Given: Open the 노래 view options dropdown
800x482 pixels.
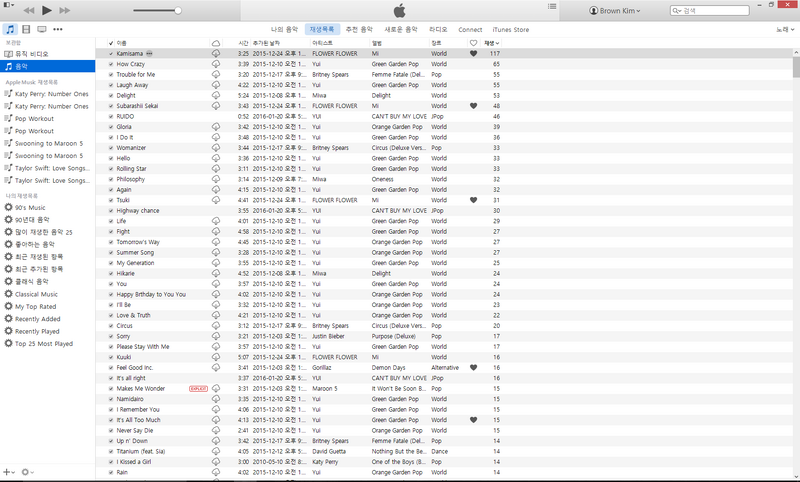Looking at the screenshot, I should tap(785, 30).
